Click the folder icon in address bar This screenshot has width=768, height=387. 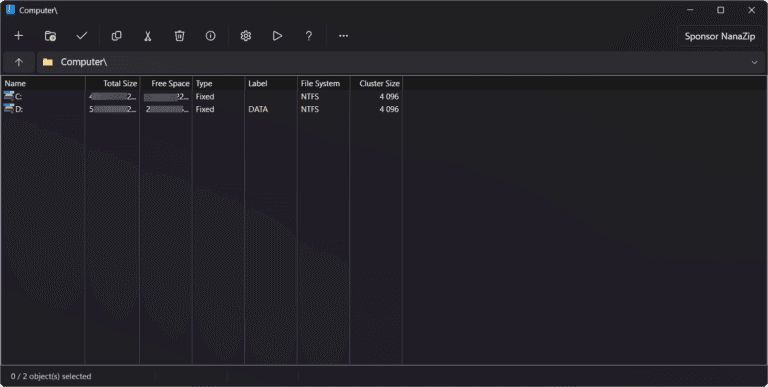(48, 62)
